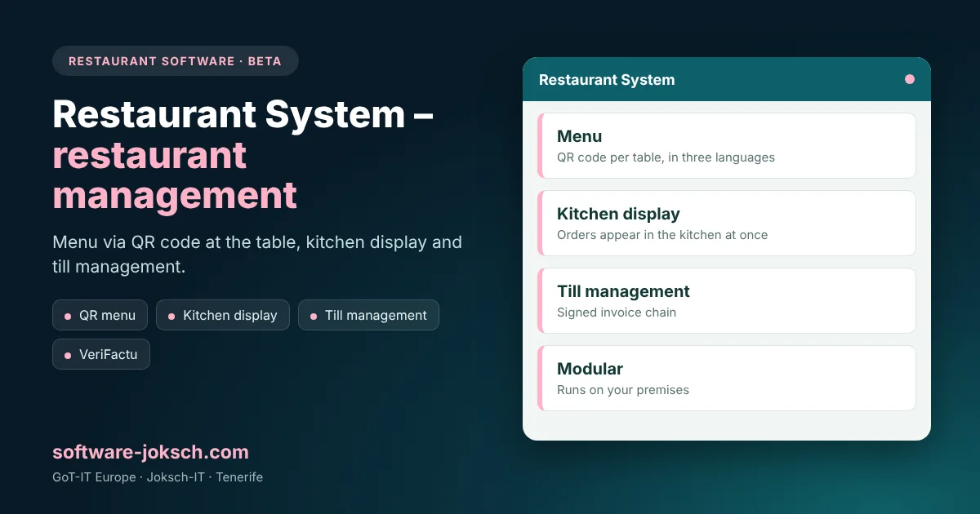
Task: Click the text 'Signed invoice chain'
Action: pyautogui.click(x=617, y=312)
